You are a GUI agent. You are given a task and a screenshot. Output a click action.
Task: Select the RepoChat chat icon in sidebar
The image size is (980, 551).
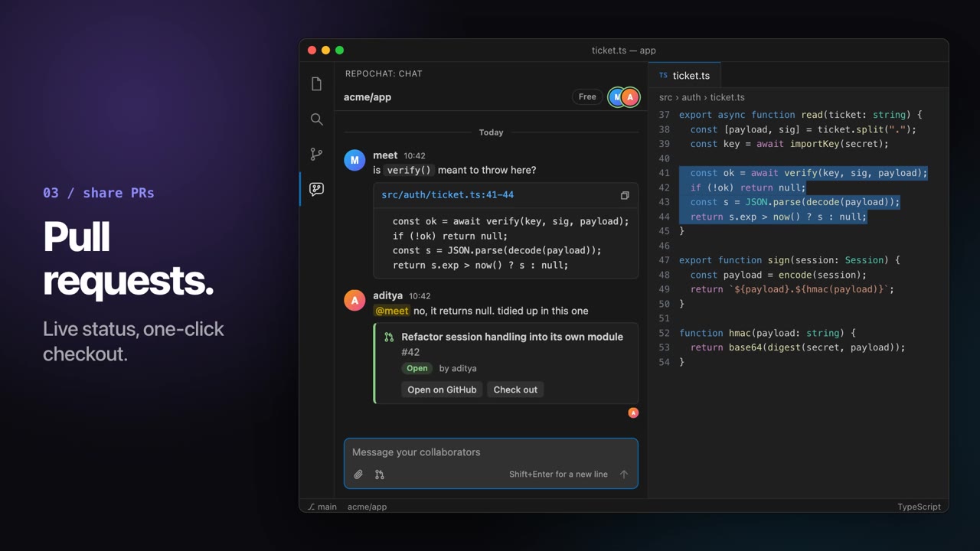pyautogui.click(x=316, y=189)
